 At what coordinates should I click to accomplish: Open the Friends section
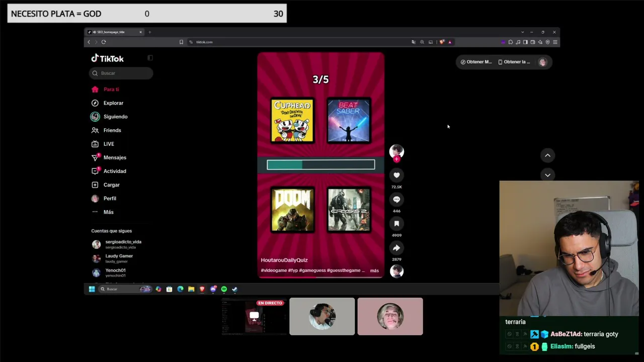(x=106, y=130)
